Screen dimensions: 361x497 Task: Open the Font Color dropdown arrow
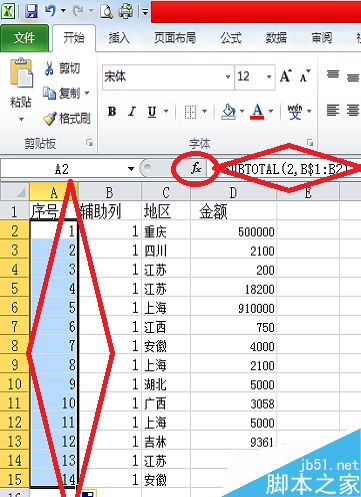271,111
